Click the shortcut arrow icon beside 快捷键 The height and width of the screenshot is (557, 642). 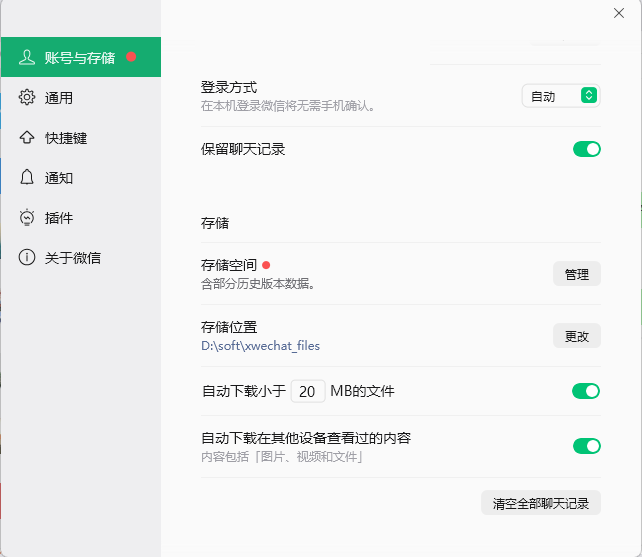[27, 137]
